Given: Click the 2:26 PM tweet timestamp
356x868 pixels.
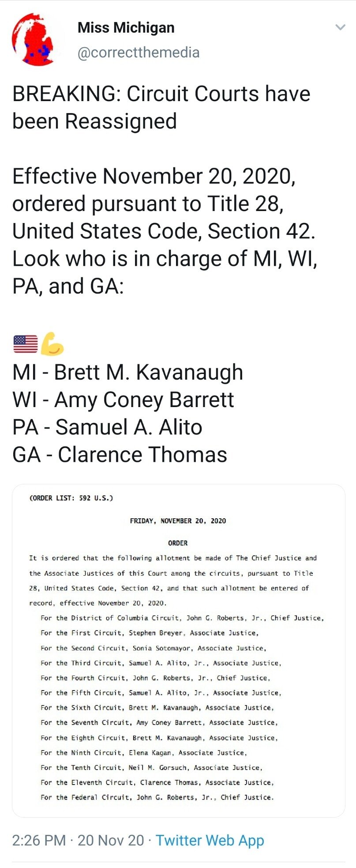Looking at the screenshot, I should coord(39,840).
